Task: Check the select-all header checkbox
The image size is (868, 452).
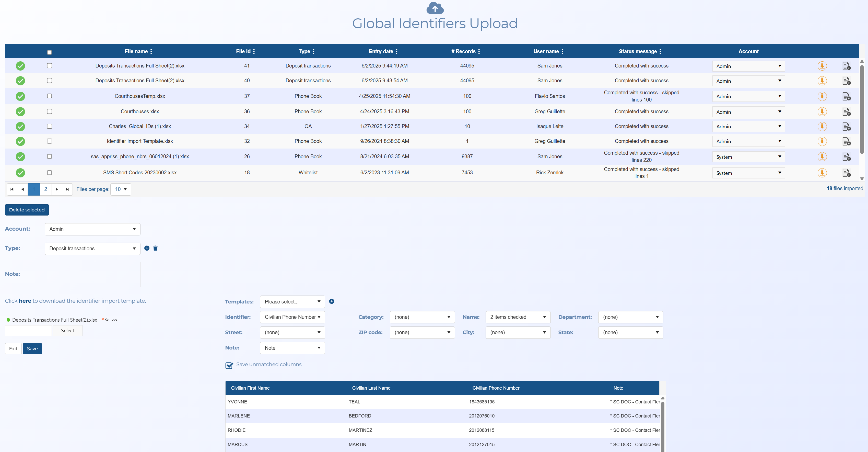Action: (x=50, y=52)
